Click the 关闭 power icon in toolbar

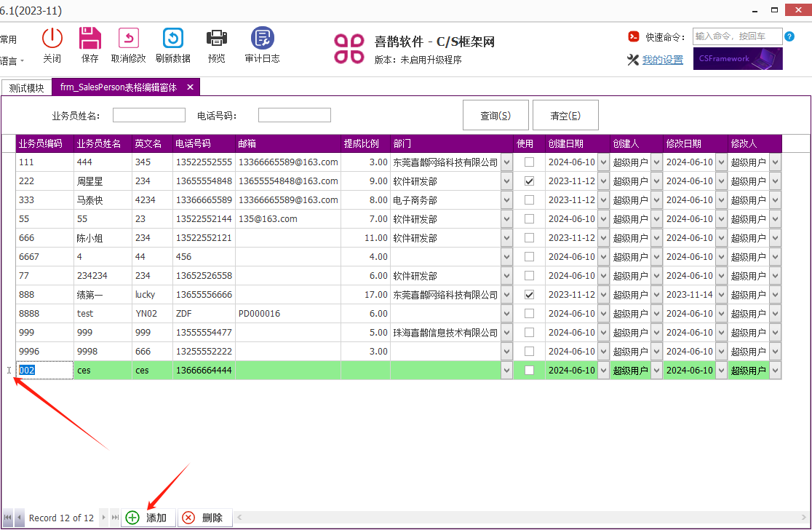point(52,39)
